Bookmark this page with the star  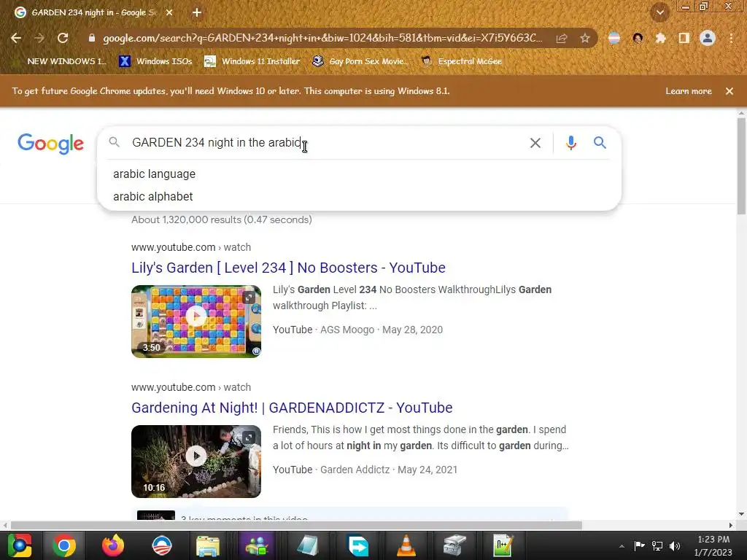coord(585,38)
